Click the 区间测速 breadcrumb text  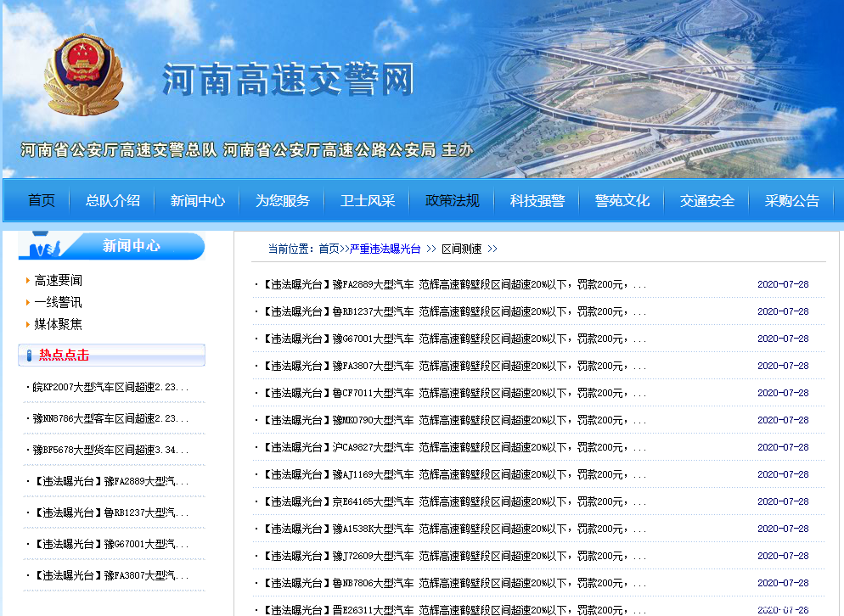pyautogui.click(x=461, y=249)
